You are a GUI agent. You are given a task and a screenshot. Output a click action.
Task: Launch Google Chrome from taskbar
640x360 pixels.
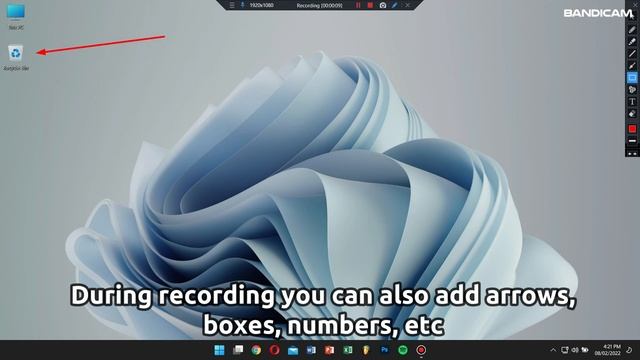click(x=256, y=350)
